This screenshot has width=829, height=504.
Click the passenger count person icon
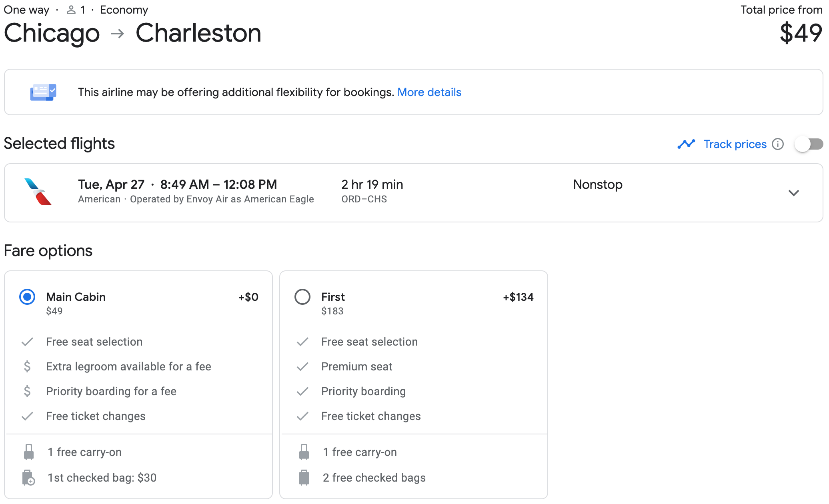pyautogui.click(x=71, y=10)
